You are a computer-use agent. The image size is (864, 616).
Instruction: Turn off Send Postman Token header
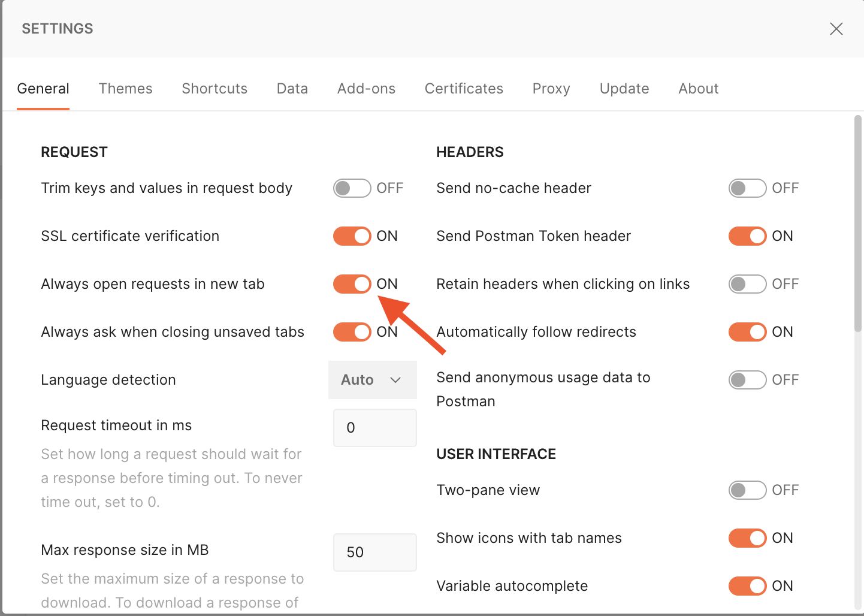click(x=747, y=235)
